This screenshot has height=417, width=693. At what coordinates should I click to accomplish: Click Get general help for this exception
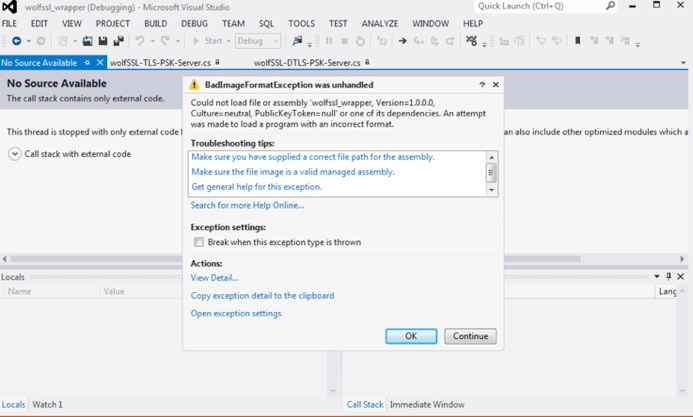[x=257, y=186]
